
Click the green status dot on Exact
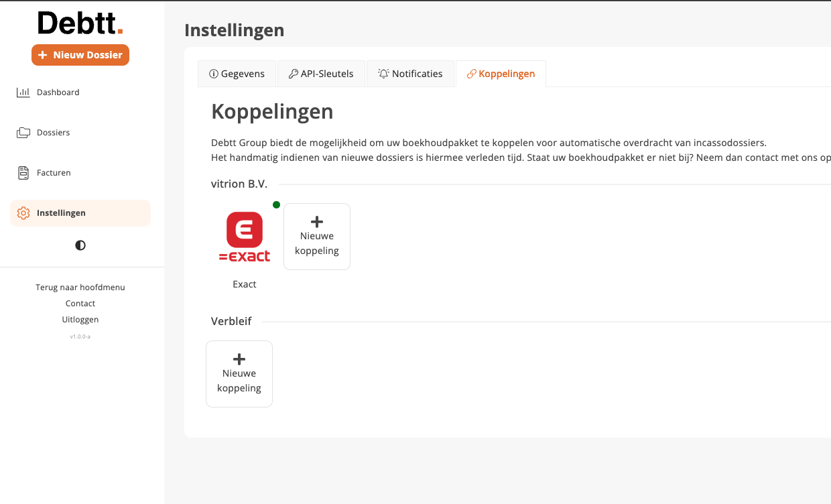[x=276, y=204]
